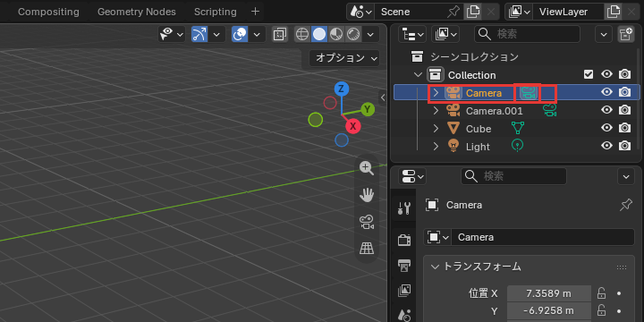
Task: Click the zoom magnifier viewport button
Action: (x=367, y=168)
